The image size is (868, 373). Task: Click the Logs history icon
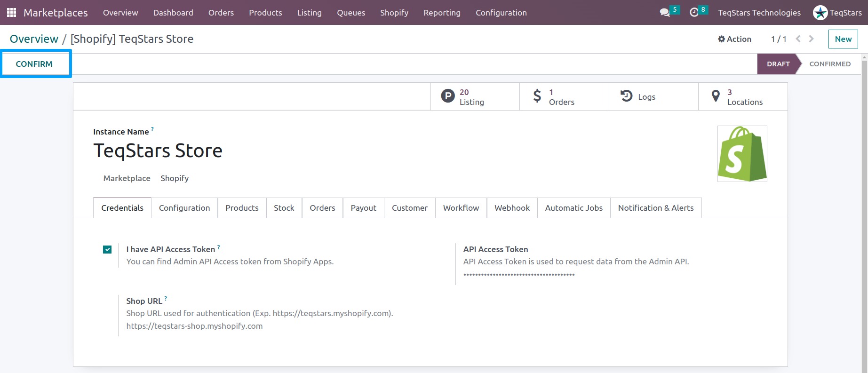tap(626, 96)
